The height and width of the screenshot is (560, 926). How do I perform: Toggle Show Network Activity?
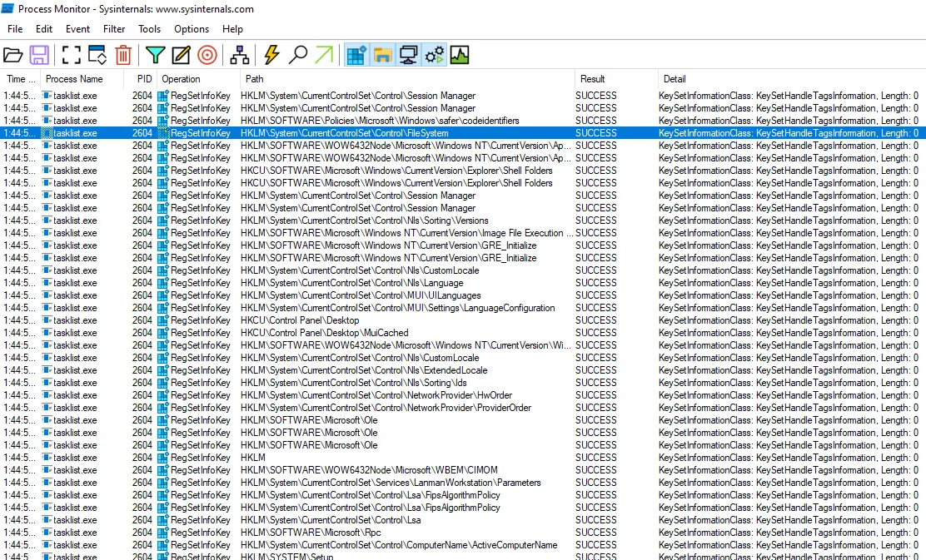tap(408, 55)
